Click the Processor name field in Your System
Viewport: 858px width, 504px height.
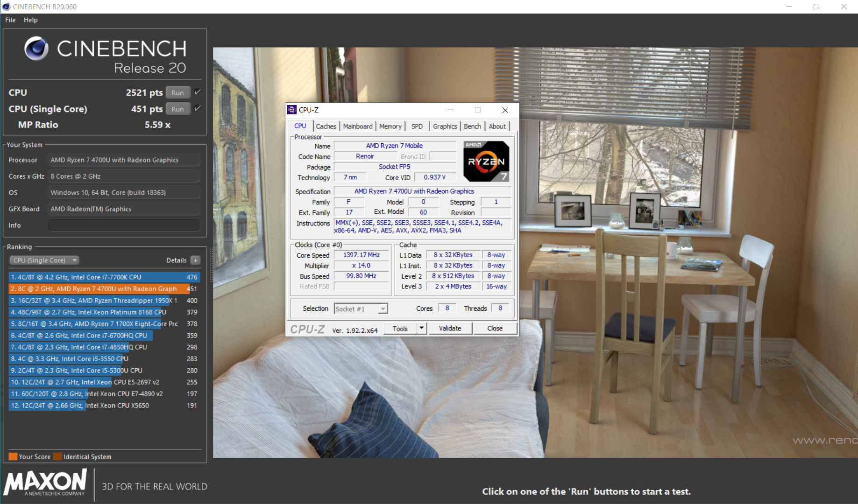coord(124,160)
